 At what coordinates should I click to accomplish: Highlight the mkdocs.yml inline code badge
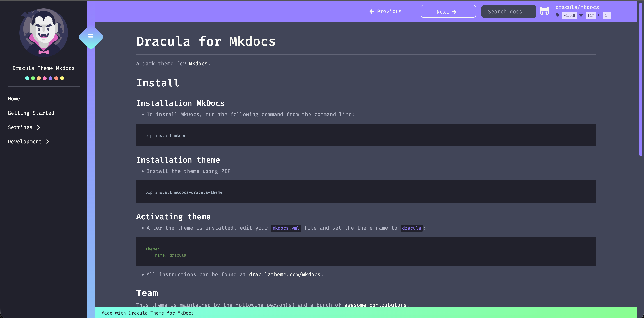coord(286,228)
